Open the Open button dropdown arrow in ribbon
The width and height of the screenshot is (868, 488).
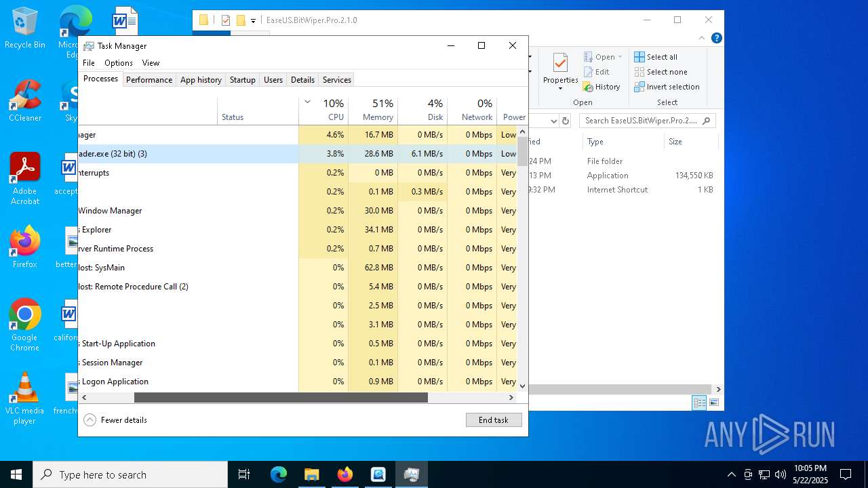coord(620,57)
